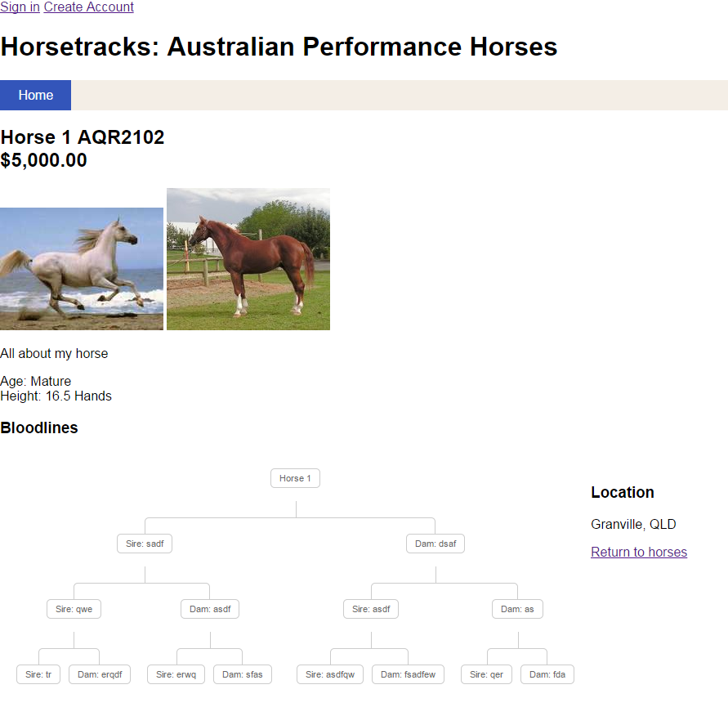The height and width of the screenshot is (725, 728).
Task: Click the Dam: as pedigree node
Action: (517, 609)
